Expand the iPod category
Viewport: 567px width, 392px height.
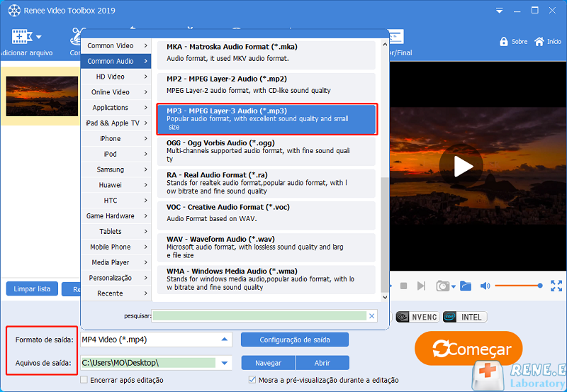pyautogui.click(x=116, y=154)
